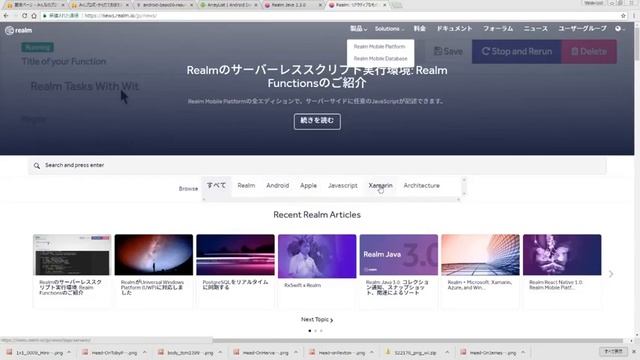Open the Realm React Native 1.0 thumbnail
Screen dimensions: 640x360
[x=562, y=255]
